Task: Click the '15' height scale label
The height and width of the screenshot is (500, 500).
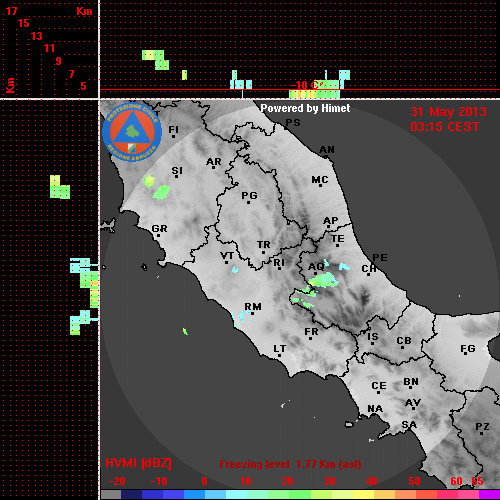Action: [x=24, y=23]
